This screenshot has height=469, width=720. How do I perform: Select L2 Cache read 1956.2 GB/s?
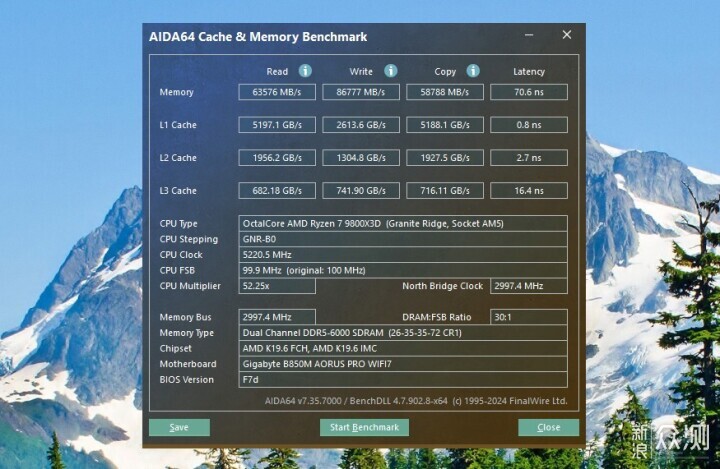277,158
